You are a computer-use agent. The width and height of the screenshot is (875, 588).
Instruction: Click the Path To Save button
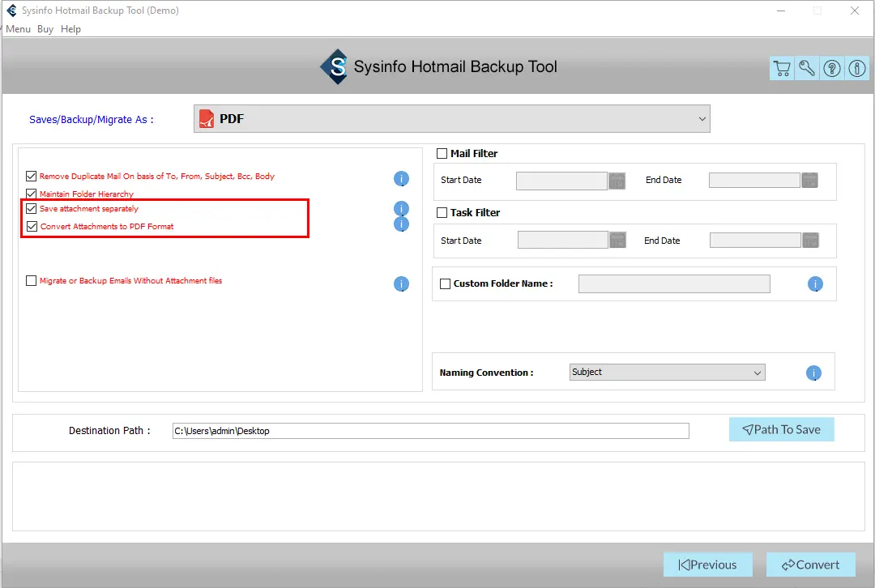[x=781, y=430]
